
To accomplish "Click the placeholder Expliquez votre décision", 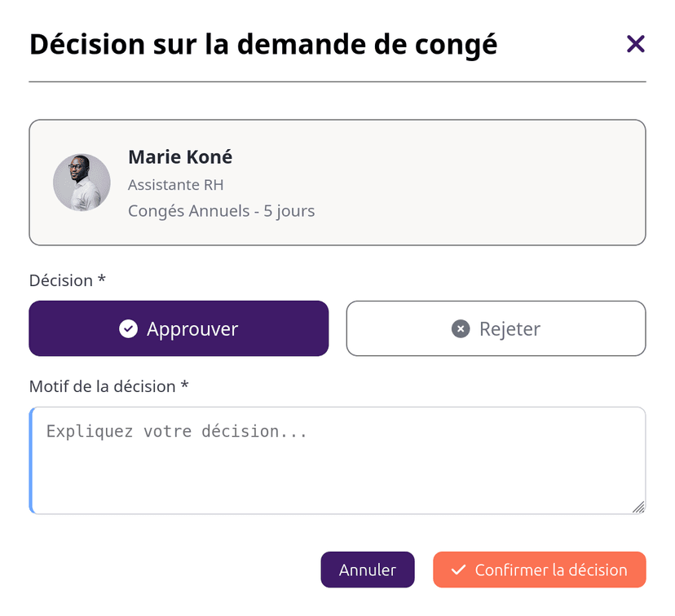I will click(176, 431).
